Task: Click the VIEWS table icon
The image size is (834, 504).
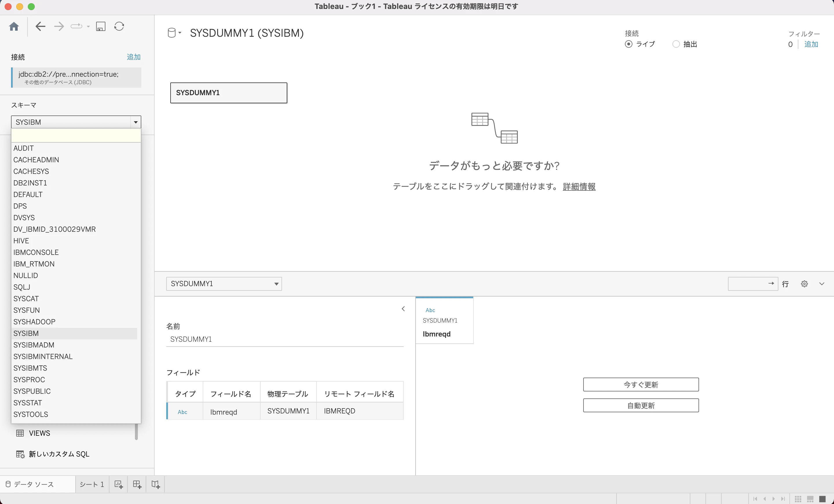Action: point(20,433)
